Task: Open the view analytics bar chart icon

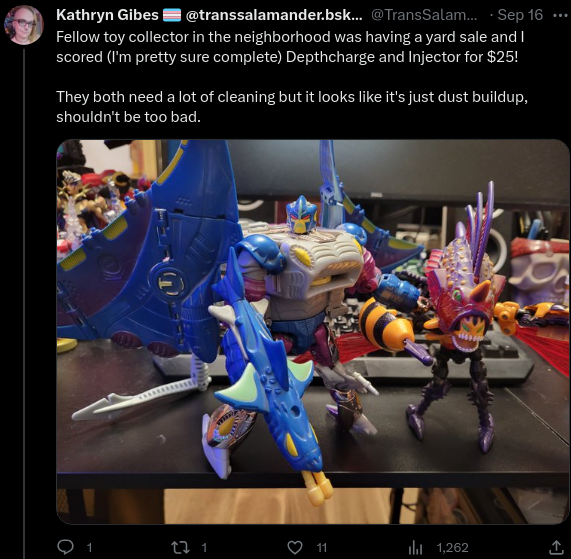Action: pyautogui.click(x=415, y=547)
